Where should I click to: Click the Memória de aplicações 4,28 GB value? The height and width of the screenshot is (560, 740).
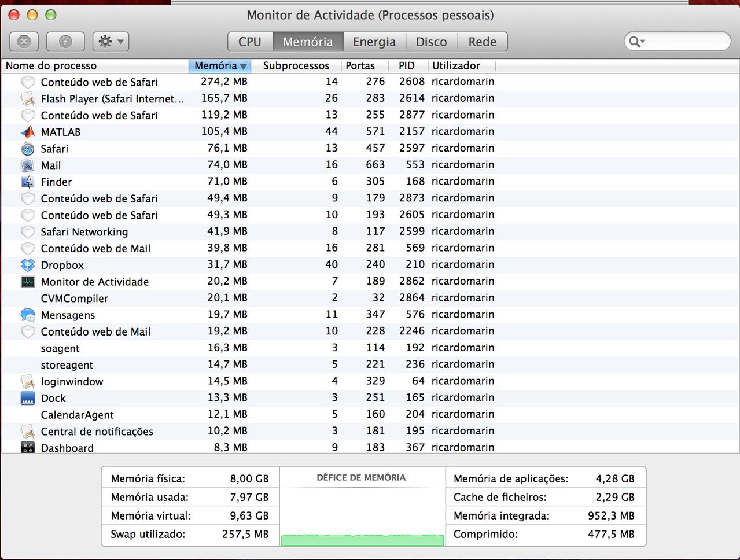(615, 479)
